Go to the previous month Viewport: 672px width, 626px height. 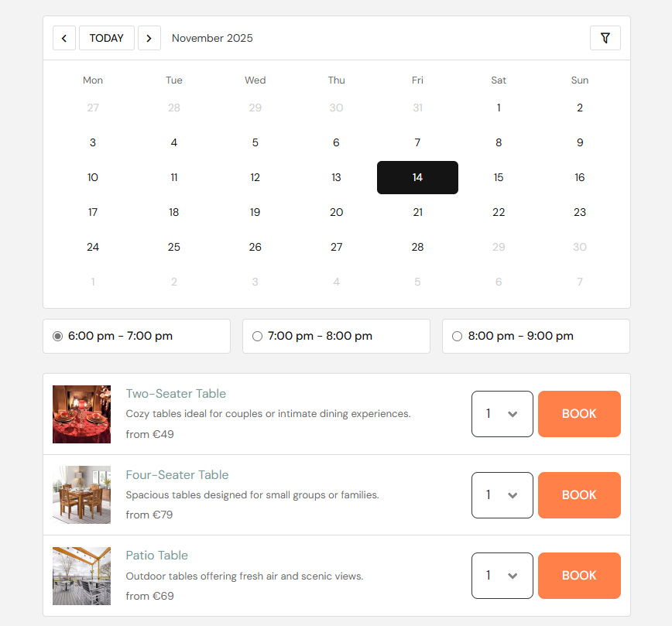tap(64, 38)
